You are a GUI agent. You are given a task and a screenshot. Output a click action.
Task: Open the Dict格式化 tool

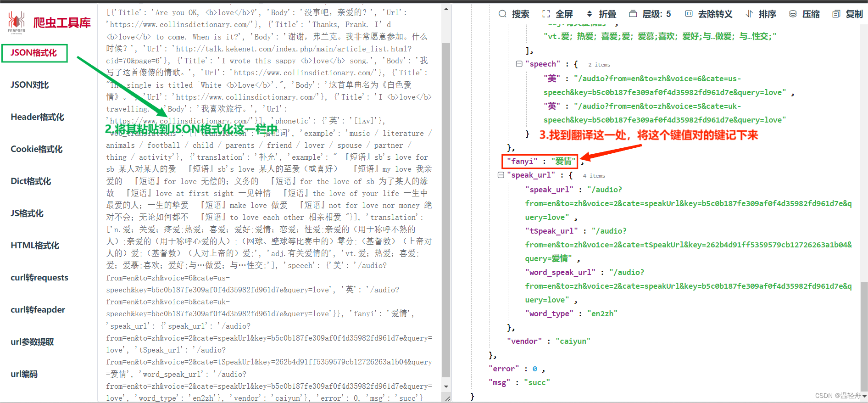pos(31,181)
